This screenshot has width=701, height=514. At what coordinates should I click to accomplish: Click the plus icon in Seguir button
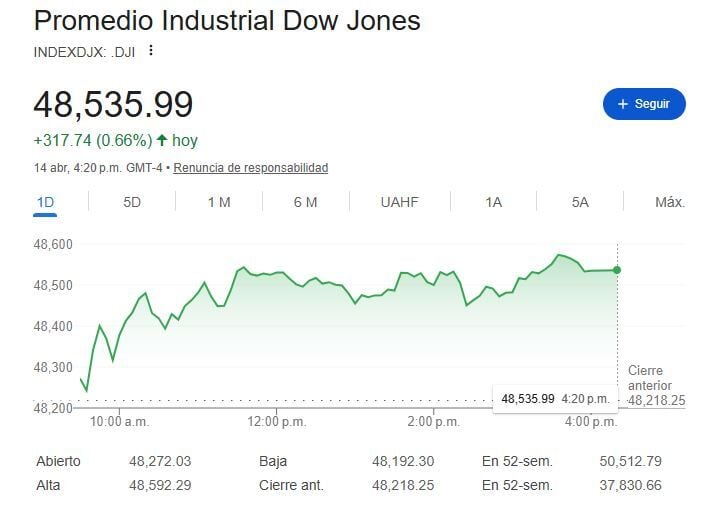[622, 104]
